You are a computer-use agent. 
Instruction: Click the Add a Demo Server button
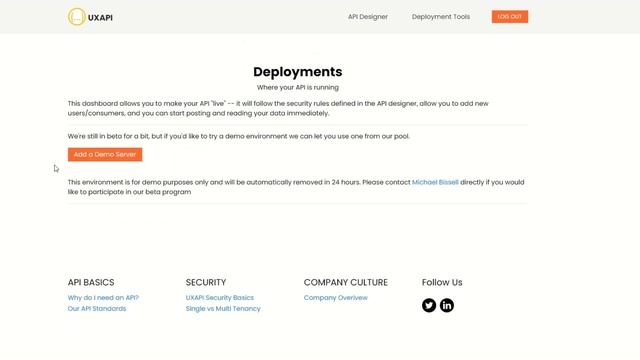pos(105,155)
